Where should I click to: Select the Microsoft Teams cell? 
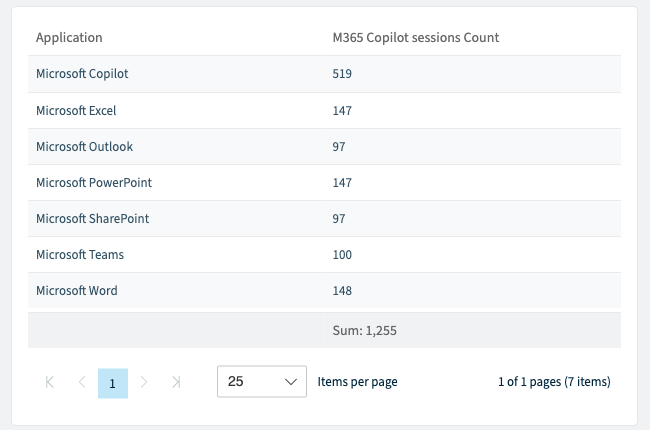click(80, 255)
